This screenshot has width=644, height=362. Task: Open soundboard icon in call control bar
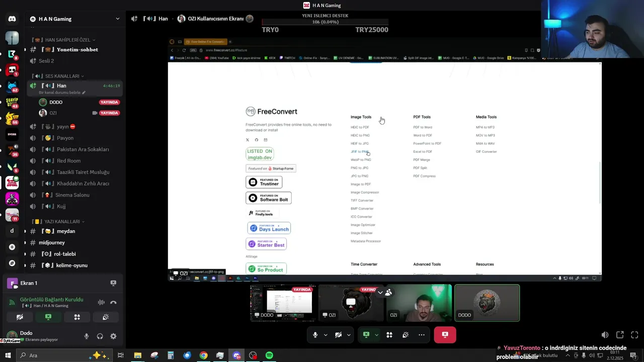point(406,335)
